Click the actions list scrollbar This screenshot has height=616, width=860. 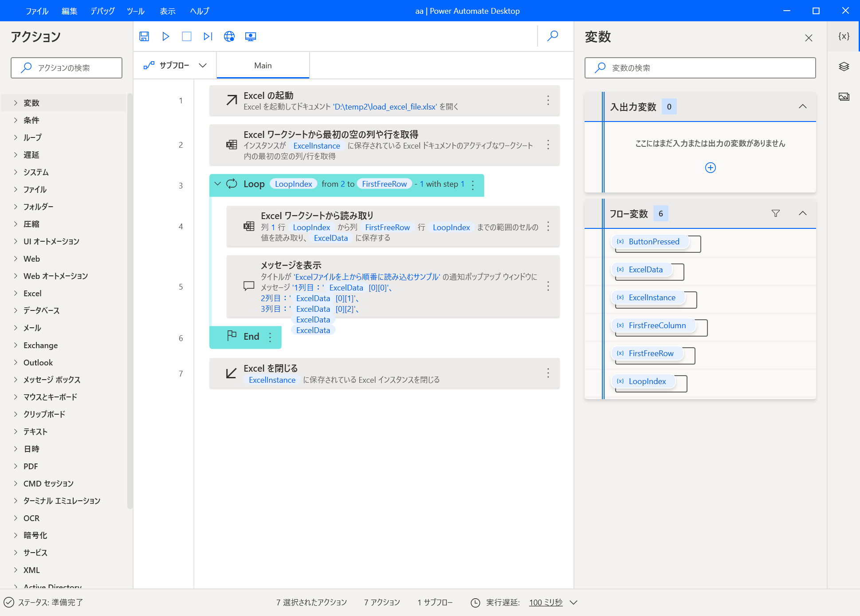130,301
